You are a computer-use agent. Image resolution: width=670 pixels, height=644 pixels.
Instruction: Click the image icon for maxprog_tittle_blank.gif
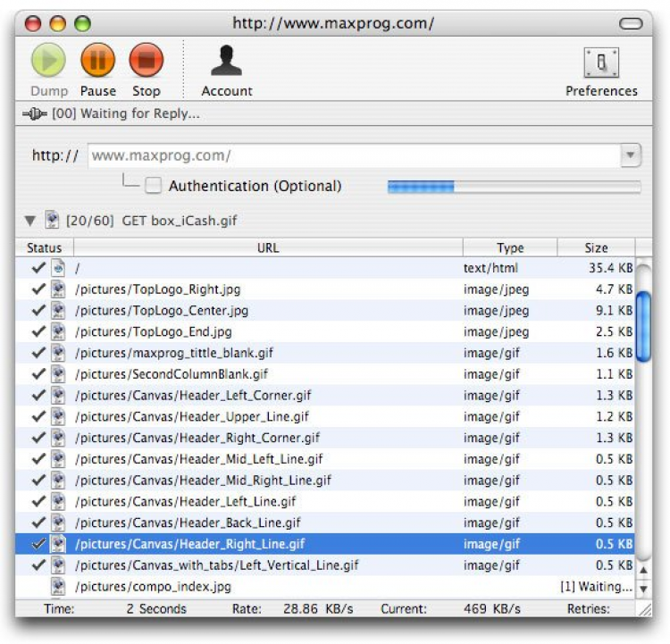click(x=58, y=353)
